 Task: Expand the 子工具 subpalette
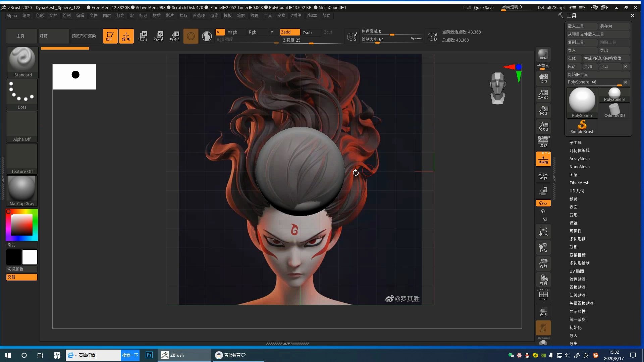coord(575,142)
